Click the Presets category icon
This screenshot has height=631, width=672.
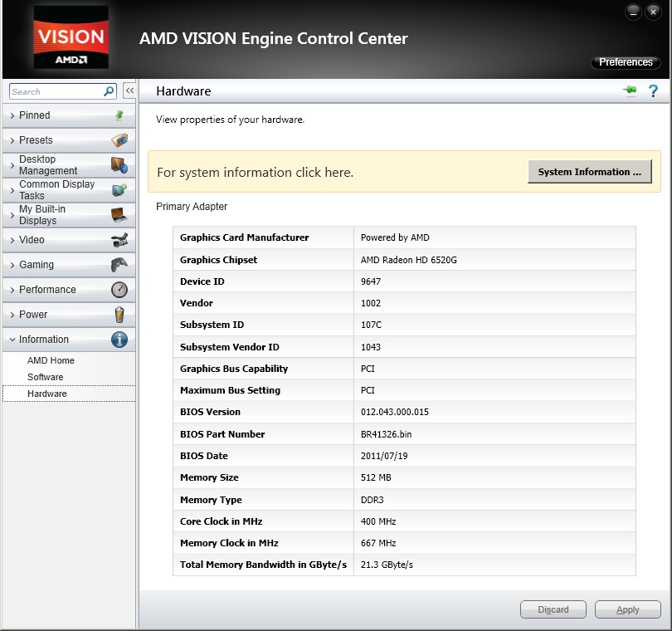point(119,139)
